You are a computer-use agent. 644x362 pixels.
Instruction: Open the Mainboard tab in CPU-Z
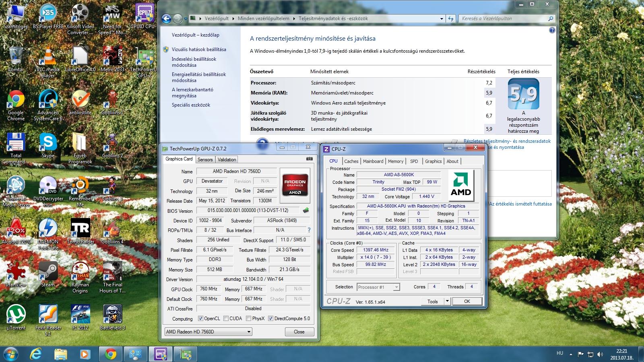[x=373, y=161]
